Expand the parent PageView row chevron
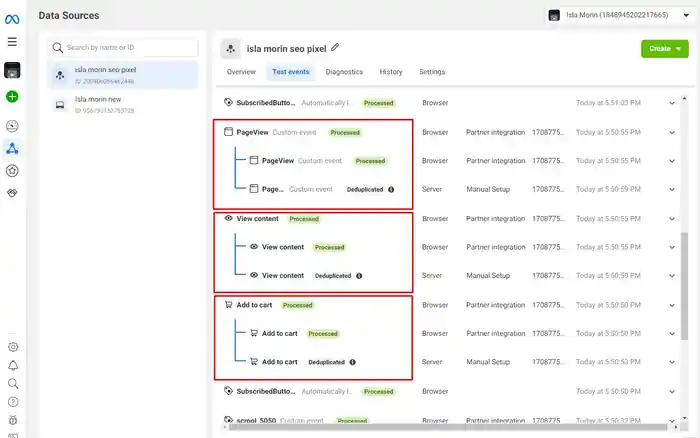The width and height of the screenshot is (700, 438). pyautogui.click(x=672, y=133)
